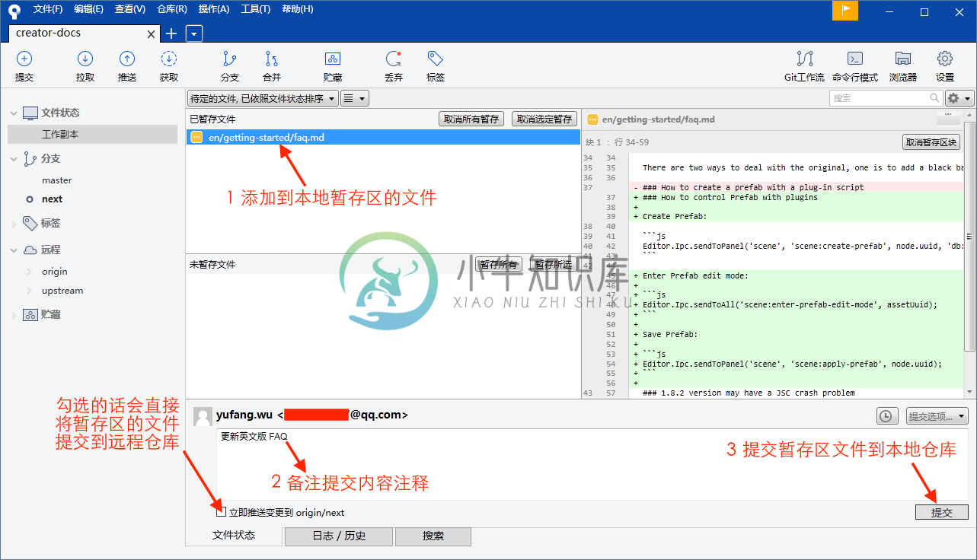Screen dimensions: 977x560
Task: Collapse the 远程 sidebar section
Action: pyautogui.click(x=13, y=250)
